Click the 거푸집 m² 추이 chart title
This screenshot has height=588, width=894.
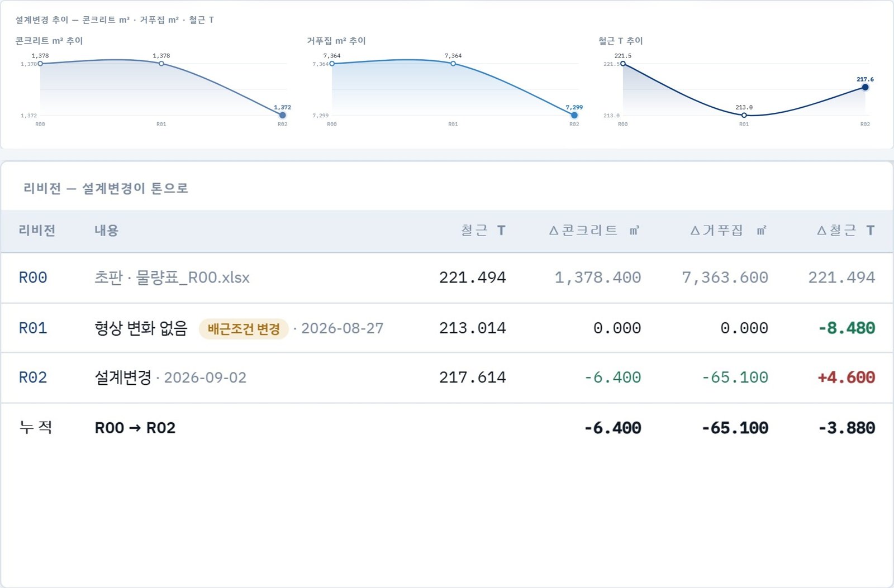(x=336, y=41)
